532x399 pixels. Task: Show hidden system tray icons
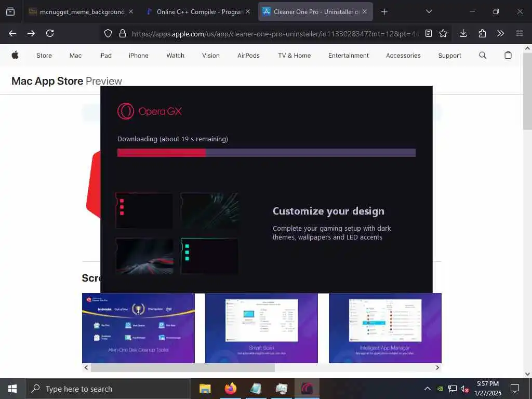[428, 389]
